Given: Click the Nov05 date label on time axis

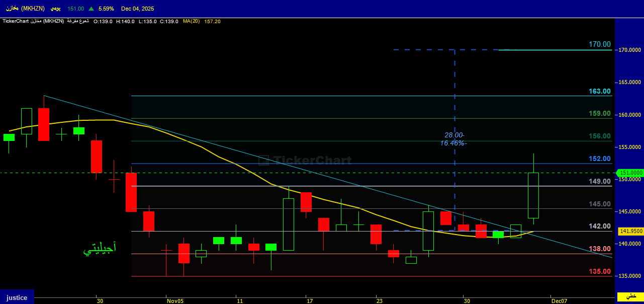Looking at the screenshot, I should (175, 301).
